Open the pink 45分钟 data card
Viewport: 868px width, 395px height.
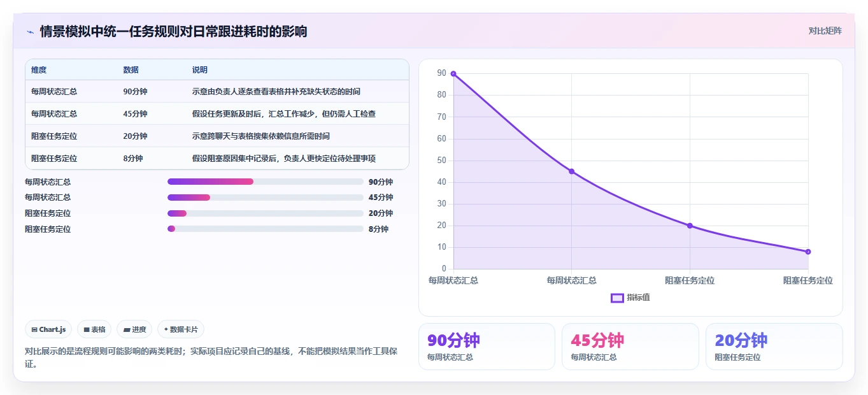pyautogui.click(x=630, y=347)
